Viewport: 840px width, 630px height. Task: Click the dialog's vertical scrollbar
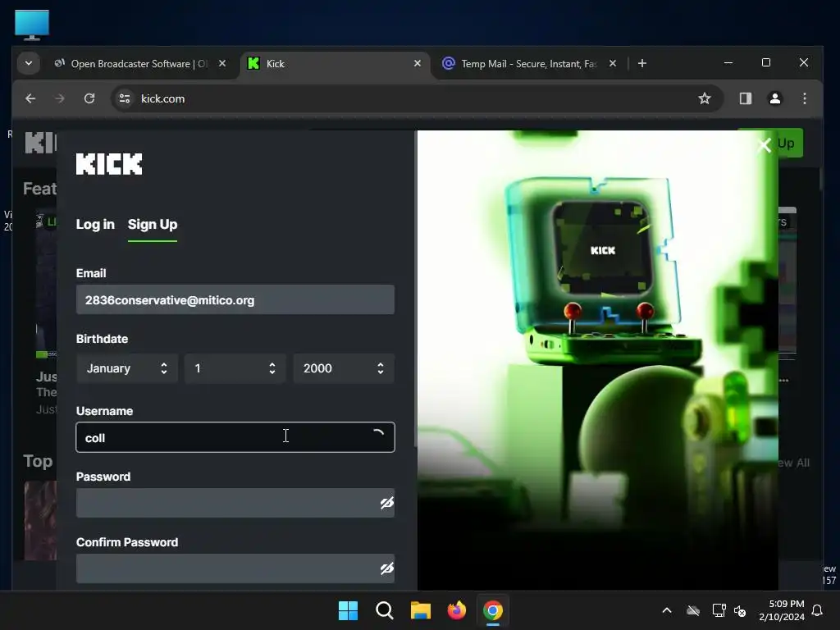click(x=416, y=290)
